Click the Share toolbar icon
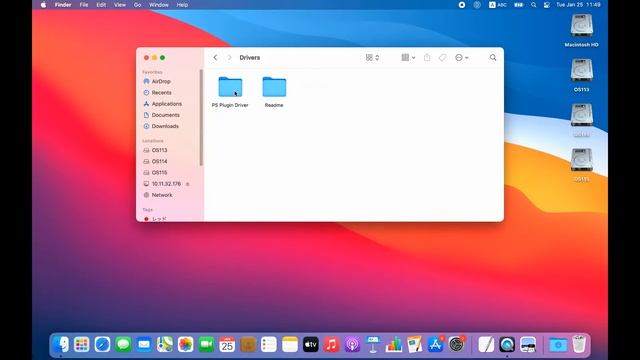This screenshot has width=640, height=360. coord(427,58)
